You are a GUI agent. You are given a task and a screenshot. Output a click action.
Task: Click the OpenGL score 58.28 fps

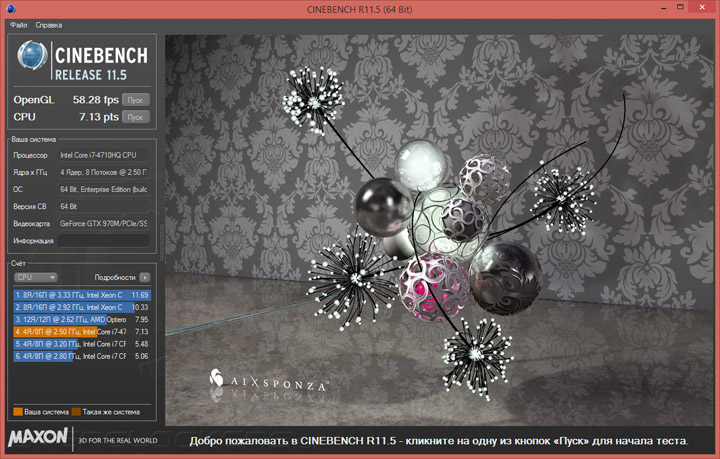[96, 100]
